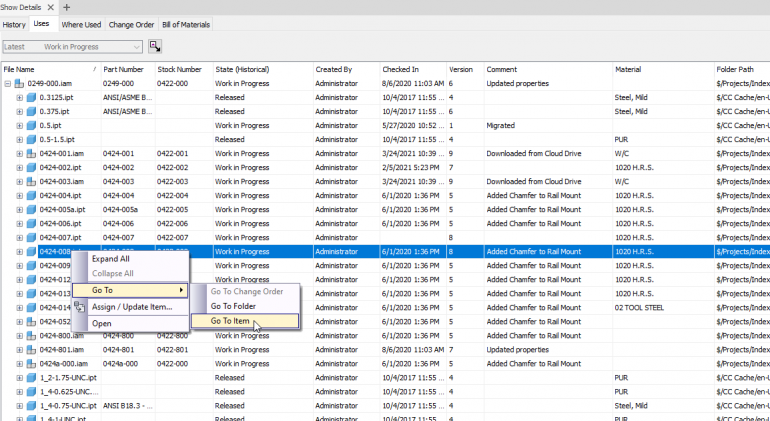Switch to the Where Used tab

pyautogui.click(x=81, y=25)
